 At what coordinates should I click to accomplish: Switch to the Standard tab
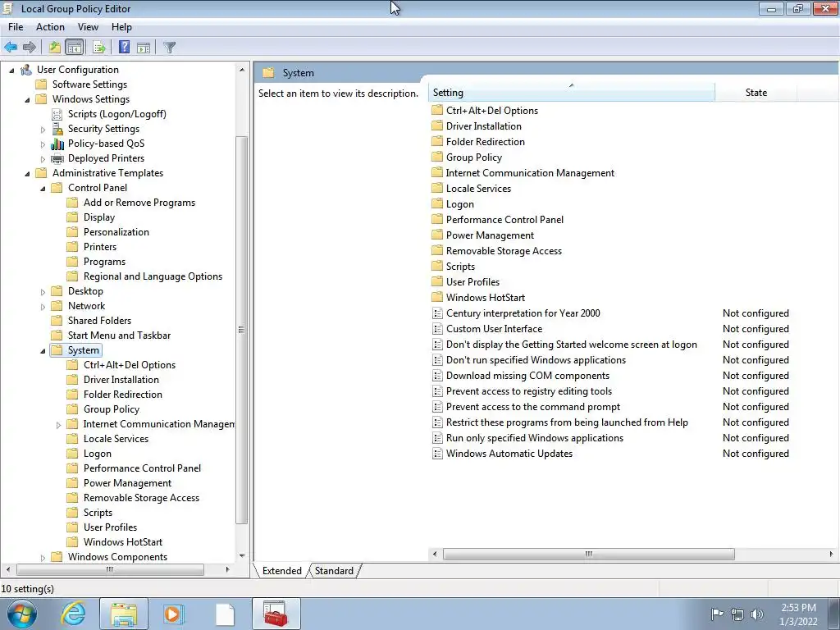[x=334, y=571]
